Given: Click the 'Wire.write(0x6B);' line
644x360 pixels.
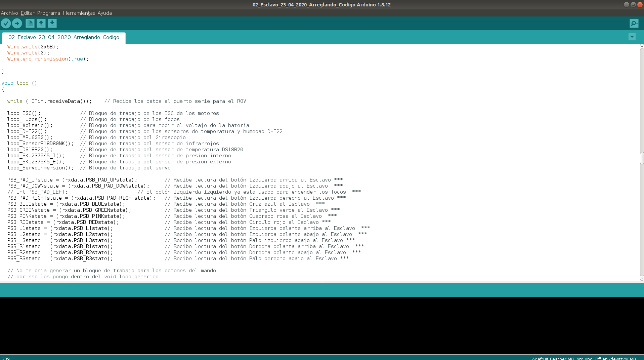Looking at the screenshot, I should tap(33, 47).
